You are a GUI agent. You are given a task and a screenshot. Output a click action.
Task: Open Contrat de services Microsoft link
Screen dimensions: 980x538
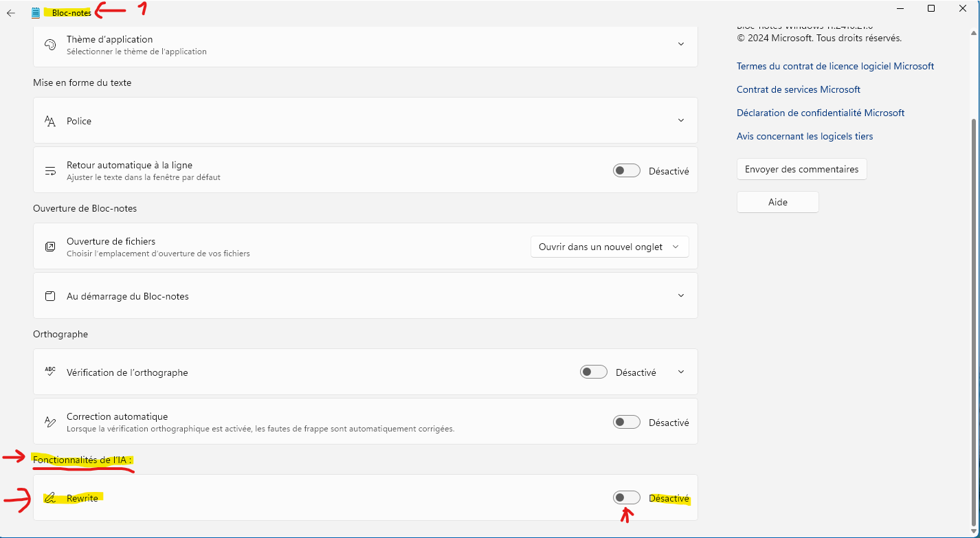[x=799, y=89]
